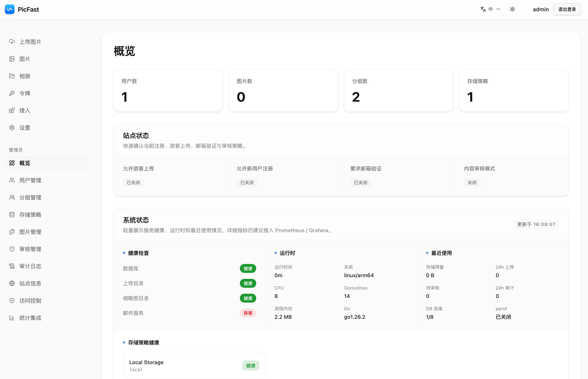
Task: Click the PicFast brand name
Action: 28,9
